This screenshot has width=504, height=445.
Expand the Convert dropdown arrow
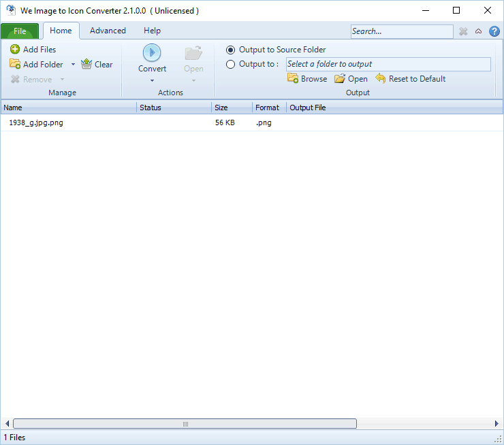152,80
